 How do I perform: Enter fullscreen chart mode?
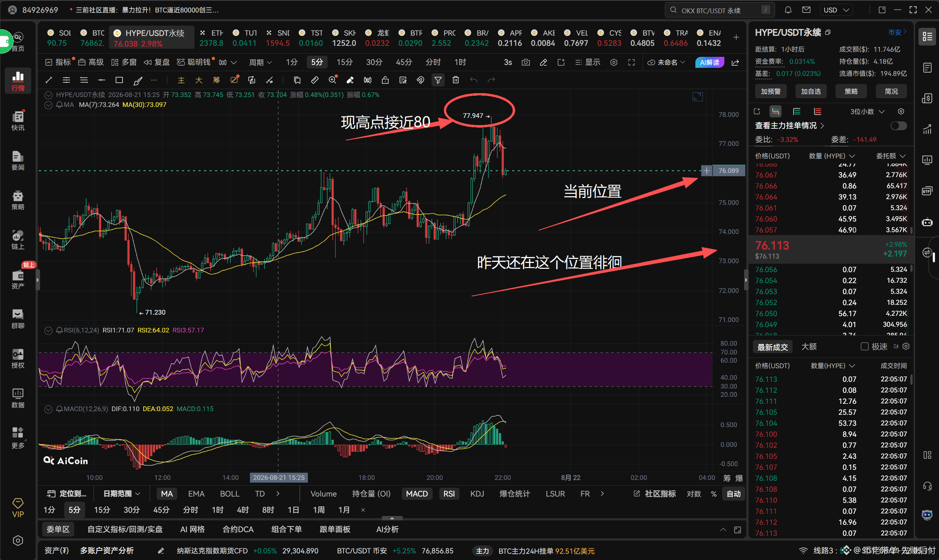[631, 62]
